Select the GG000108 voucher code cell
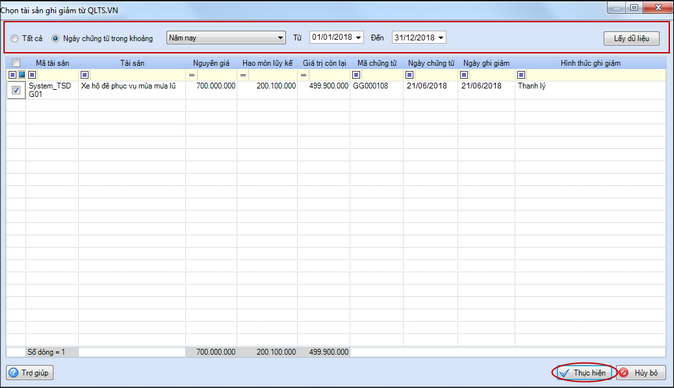 (377, 90)
